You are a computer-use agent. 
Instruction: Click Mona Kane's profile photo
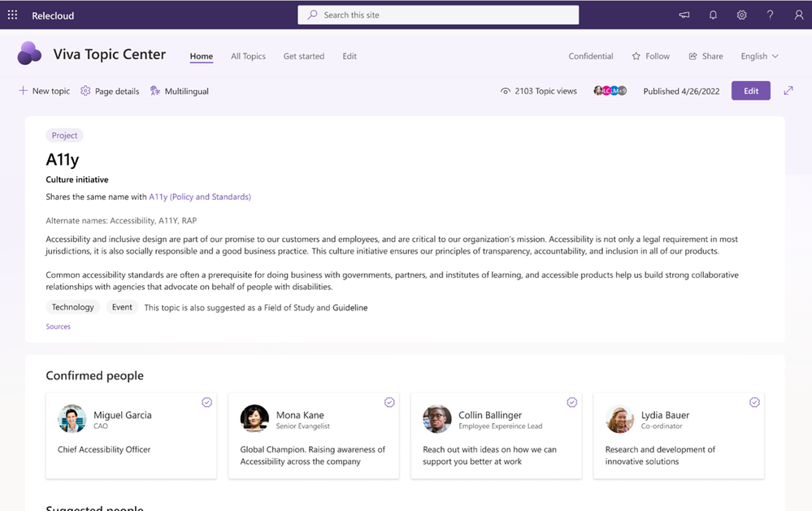tap(254, 418)
